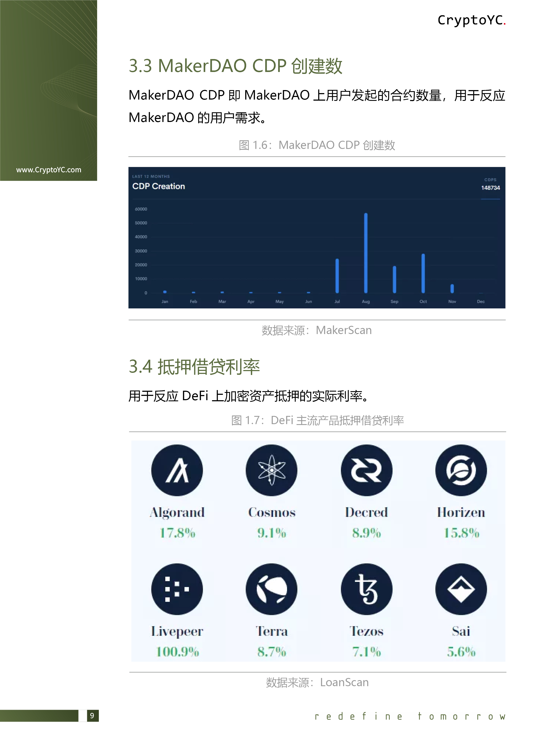Click the Livepeer 100.9% rate value
The width and height of the screenshot is (534, 756).
(x=177, y=652)
